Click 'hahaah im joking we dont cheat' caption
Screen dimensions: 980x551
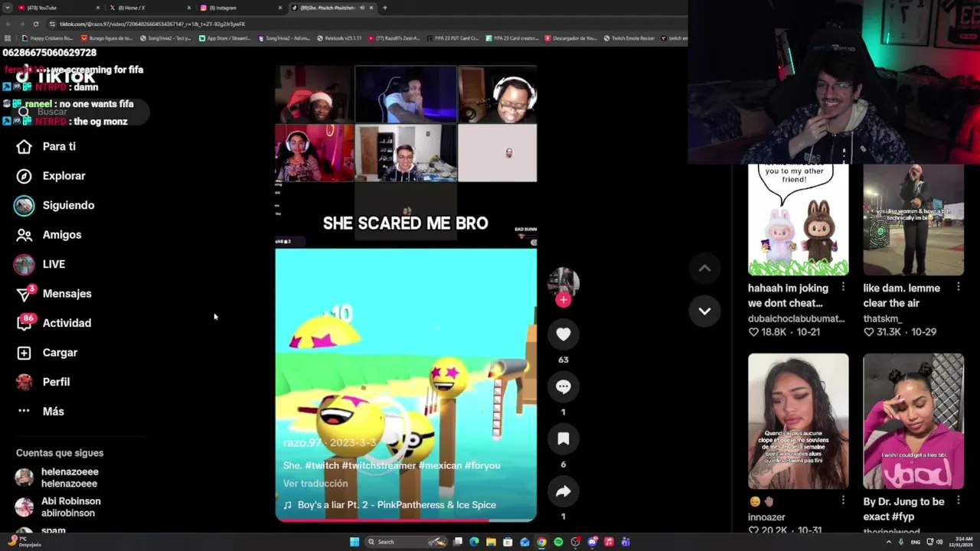[x=788, y=295]
